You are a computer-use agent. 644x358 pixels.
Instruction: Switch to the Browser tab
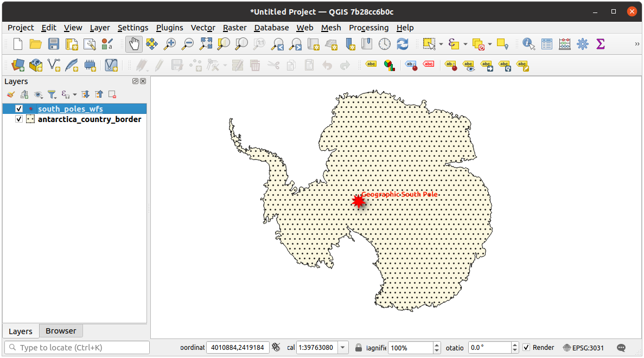(61, 331)
